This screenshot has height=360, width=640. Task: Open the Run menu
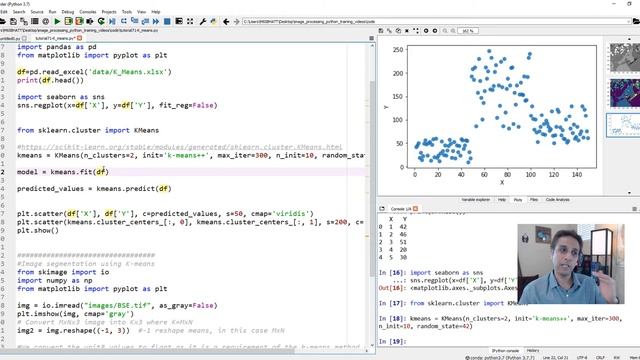tap(52, 12)
